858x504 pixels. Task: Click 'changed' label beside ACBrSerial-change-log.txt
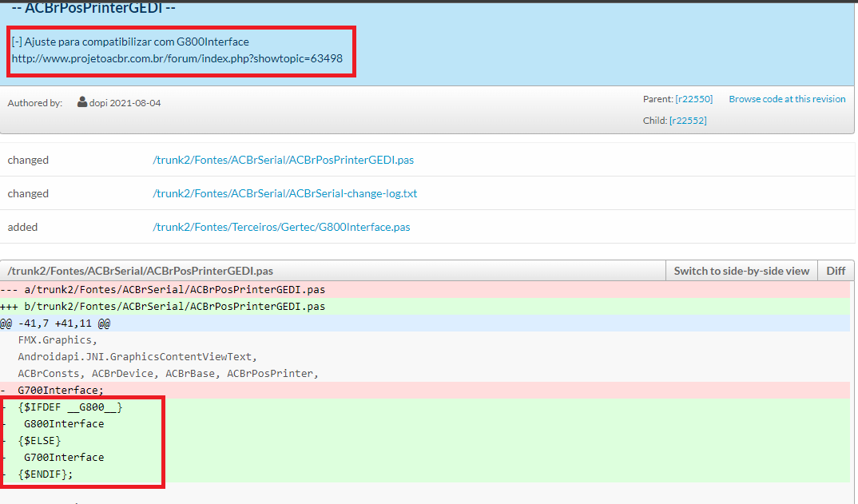(28, 193)
